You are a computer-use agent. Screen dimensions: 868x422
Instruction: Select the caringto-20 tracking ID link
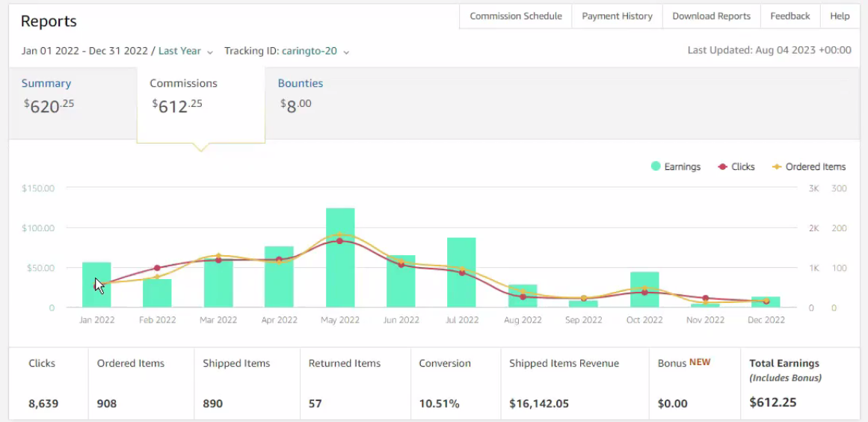(310, 51)
